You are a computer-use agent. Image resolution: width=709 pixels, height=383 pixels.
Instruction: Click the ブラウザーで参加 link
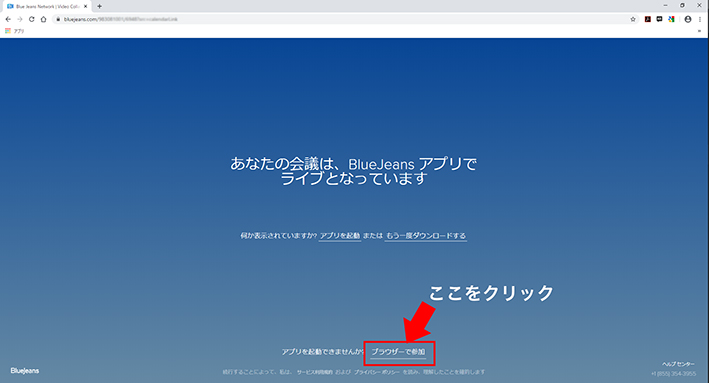tap(398, 351)
